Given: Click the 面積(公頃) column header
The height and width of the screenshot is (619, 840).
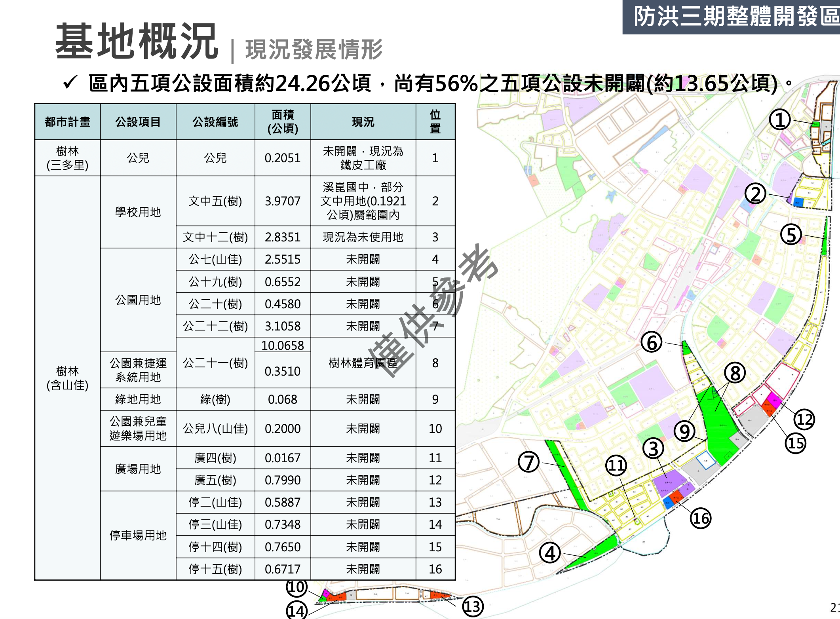Looking at the screenshot, I should [x=283, y=122].
